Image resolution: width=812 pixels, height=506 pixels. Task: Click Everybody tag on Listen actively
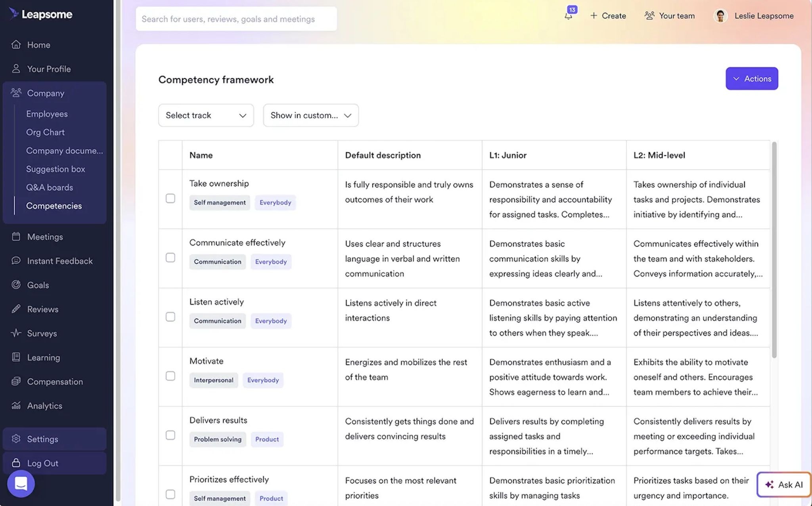coord(271,321)
